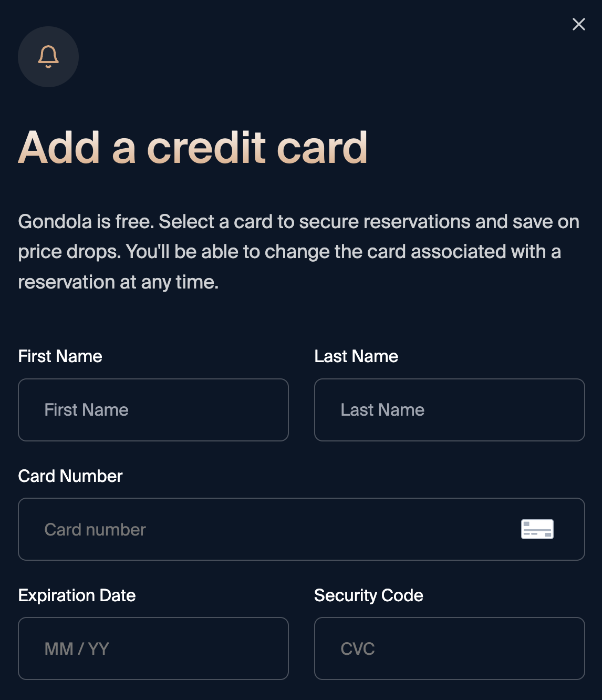Click 'reservation at any time' text

coord(118,282)
